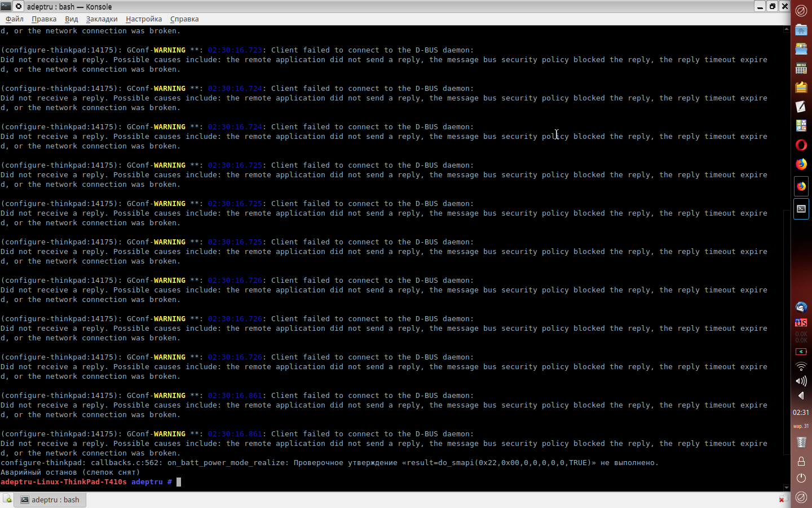Viewport: 812px width, 508px height.
Task: Open the Вид menu
Action: pos(72,19)
